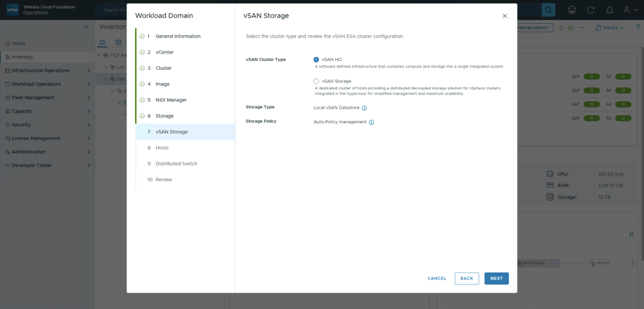Click the refresh icon in top bar

pos(591,10)
